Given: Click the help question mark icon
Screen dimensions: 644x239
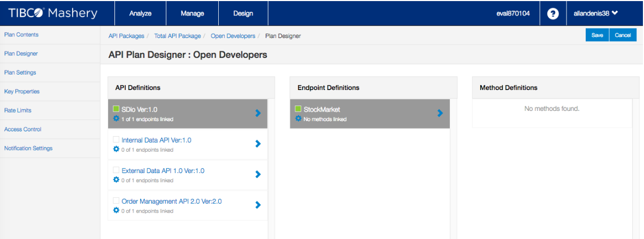Looking at the screenshot, I should [553, 13].
